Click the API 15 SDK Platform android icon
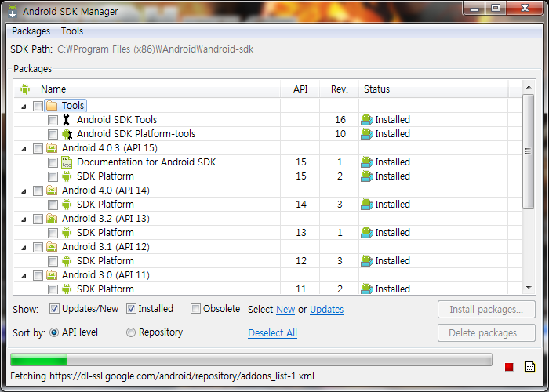549x392 pixels. point(67,176)
